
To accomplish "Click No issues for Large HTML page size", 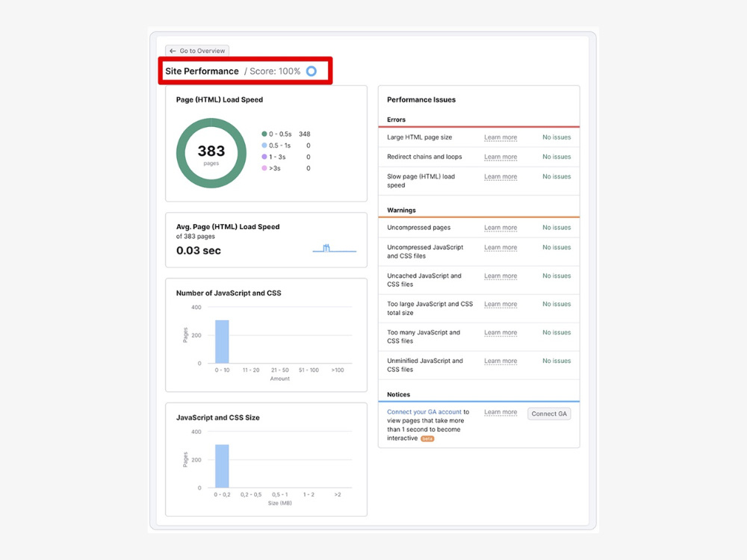I will pyautogui.click(x=557, y=137).
